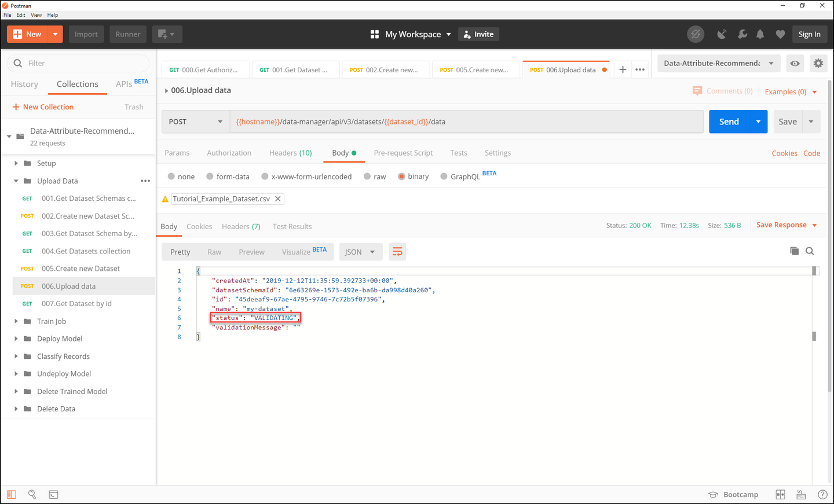Image resolution: width=834 pixels, height=504 pixels.
Task: Open Save Response dropdown
Action: point(787,225)
